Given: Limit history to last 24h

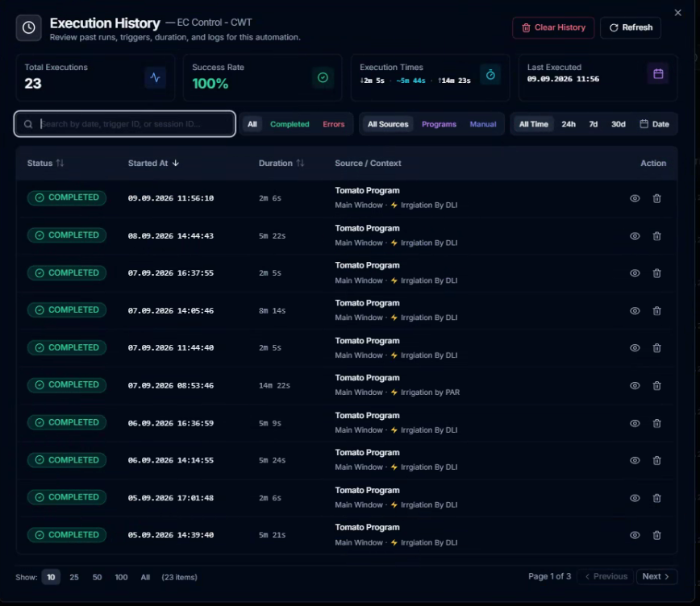Looking at the screenshot, I should point(569,124).
